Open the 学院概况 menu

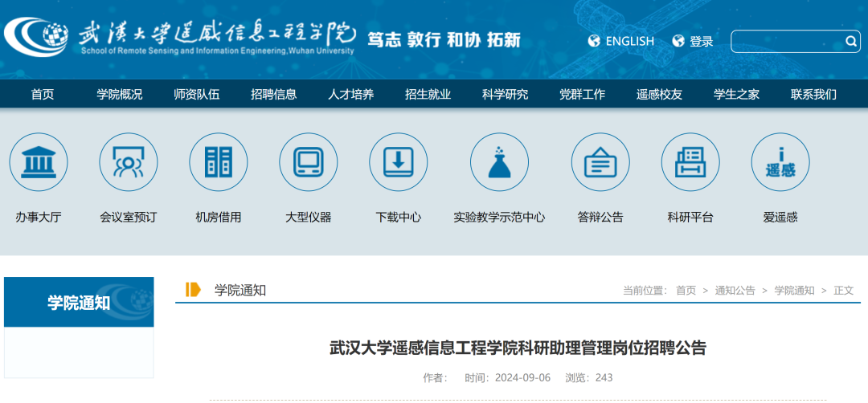[x=120, y=95]
